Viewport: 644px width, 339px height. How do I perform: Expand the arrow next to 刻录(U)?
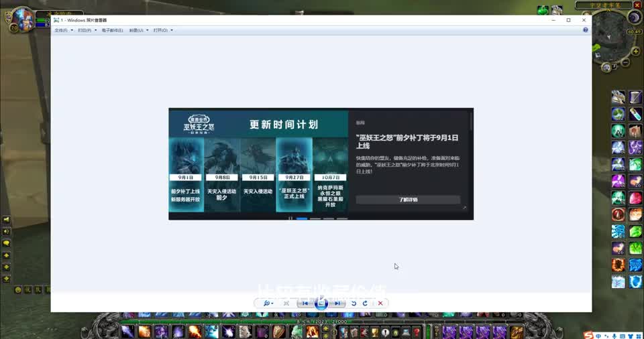[148, 30]
